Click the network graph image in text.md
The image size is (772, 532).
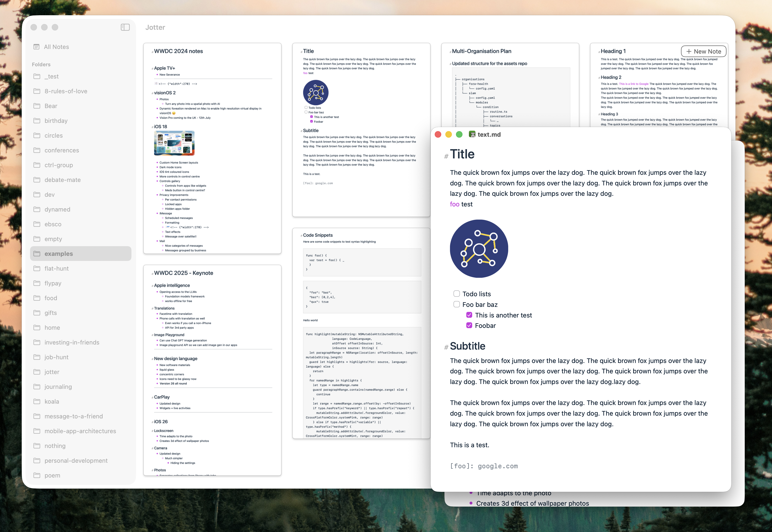click(479, 249)
